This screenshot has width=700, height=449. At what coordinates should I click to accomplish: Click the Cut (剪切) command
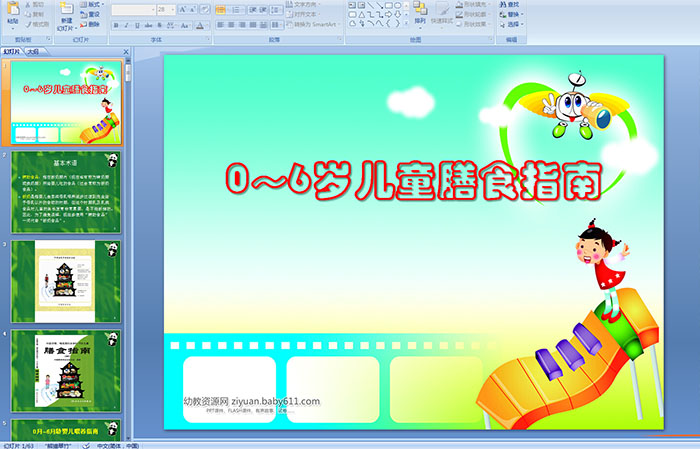pyautogui.click(x=35, y=4)
